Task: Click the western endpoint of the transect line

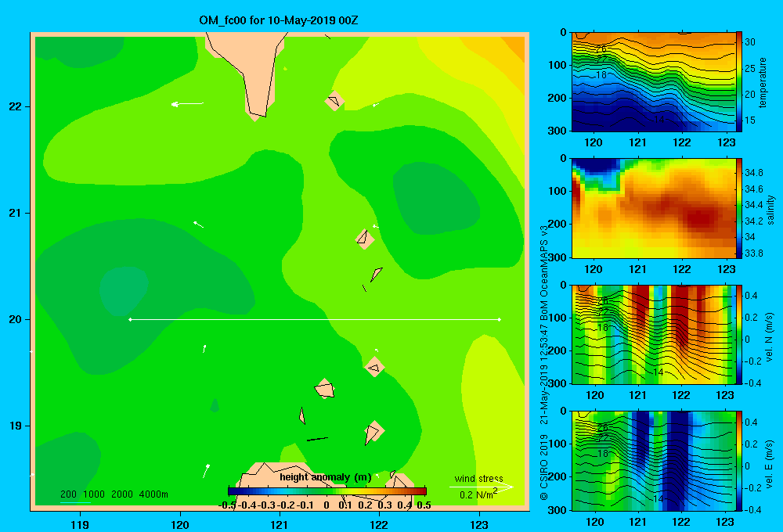Action: 130,319
